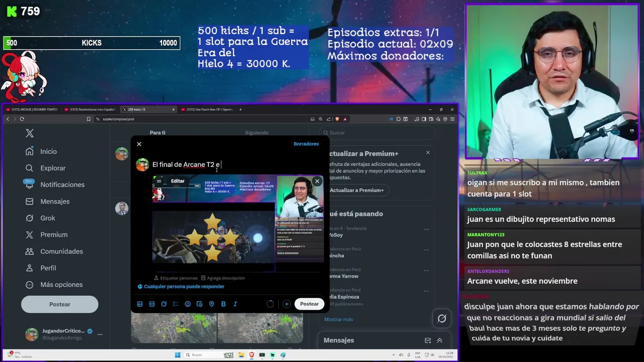Close the compose post dialog
Image resolution: width=644 pixels, height=362 pixels.
pyautogui.click(x=139, y=144)
